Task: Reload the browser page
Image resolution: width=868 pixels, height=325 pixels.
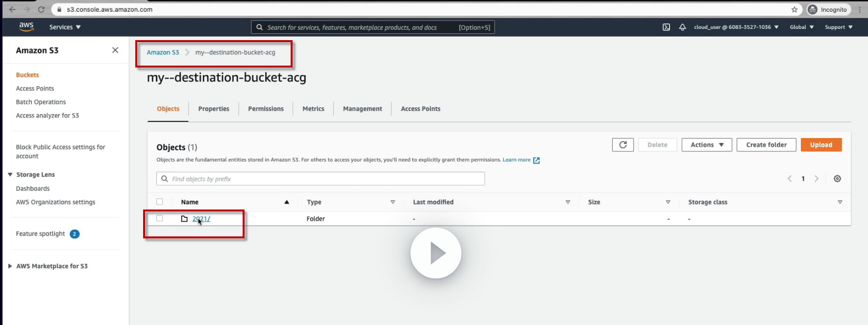Action: click(x=42, y=9)
